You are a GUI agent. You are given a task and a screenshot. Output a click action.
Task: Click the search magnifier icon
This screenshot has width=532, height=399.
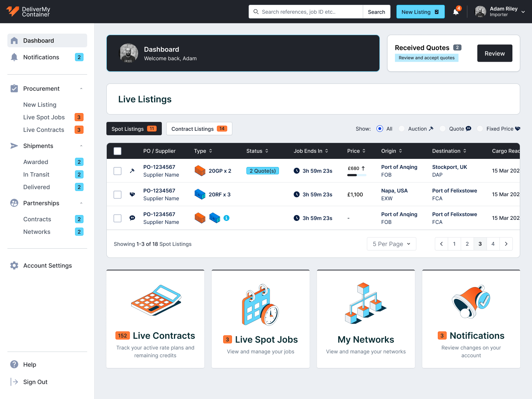click(256, 12)
